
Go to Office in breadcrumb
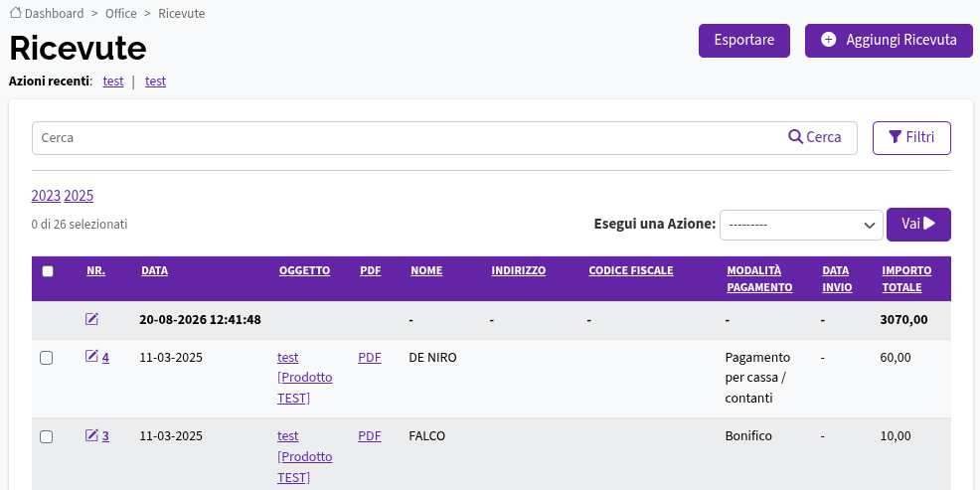click(120, 13)
